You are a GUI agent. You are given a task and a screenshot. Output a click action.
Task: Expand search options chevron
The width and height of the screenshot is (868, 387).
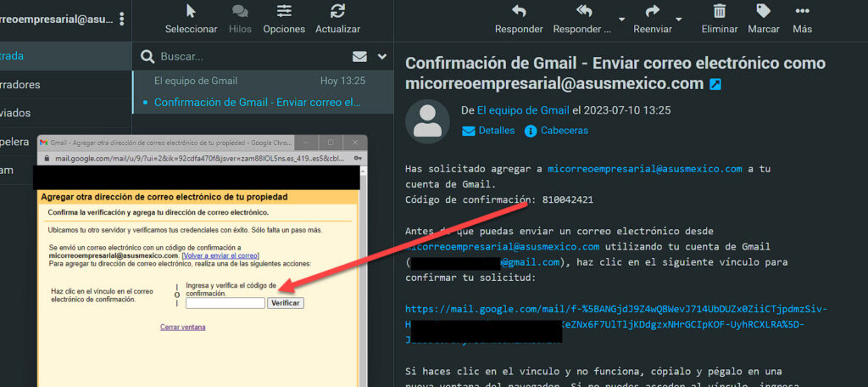pos(382,57)
